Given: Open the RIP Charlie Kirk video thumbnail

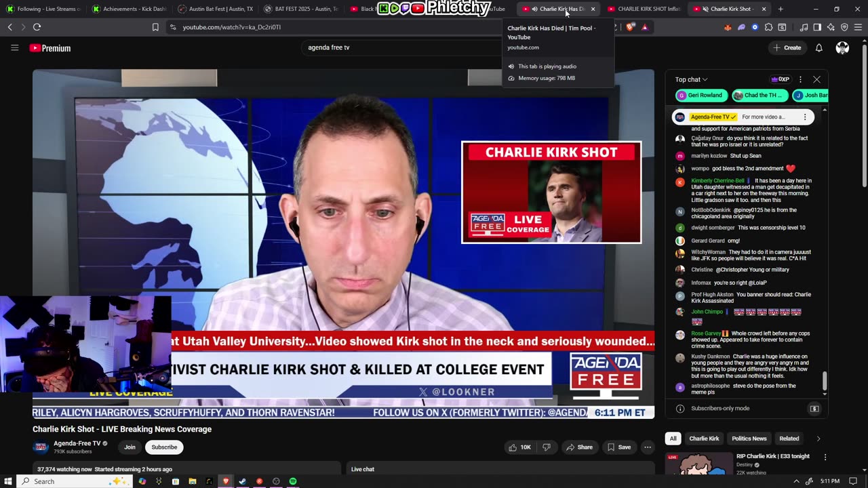Looking at the screenshot, I should coord(698,464).
